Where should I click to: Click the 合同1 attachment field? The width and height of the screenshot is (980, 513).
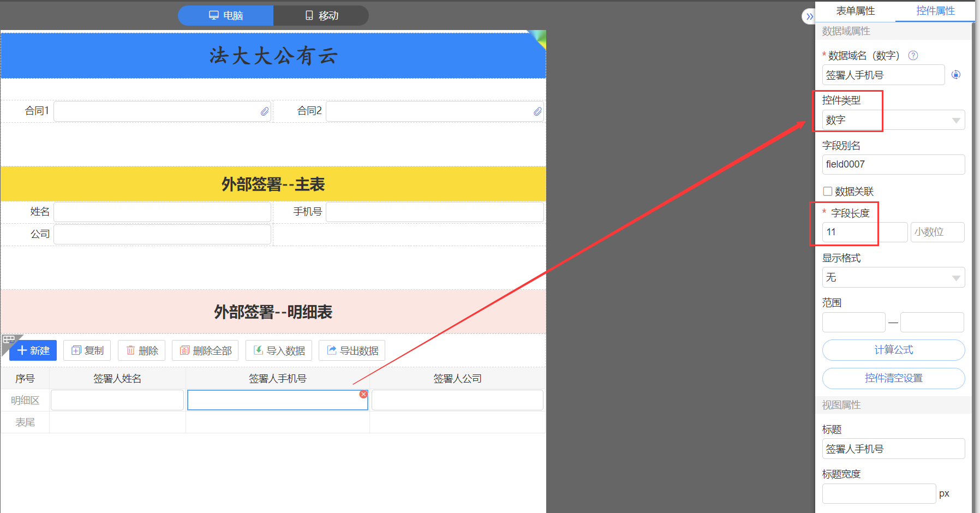162,111
